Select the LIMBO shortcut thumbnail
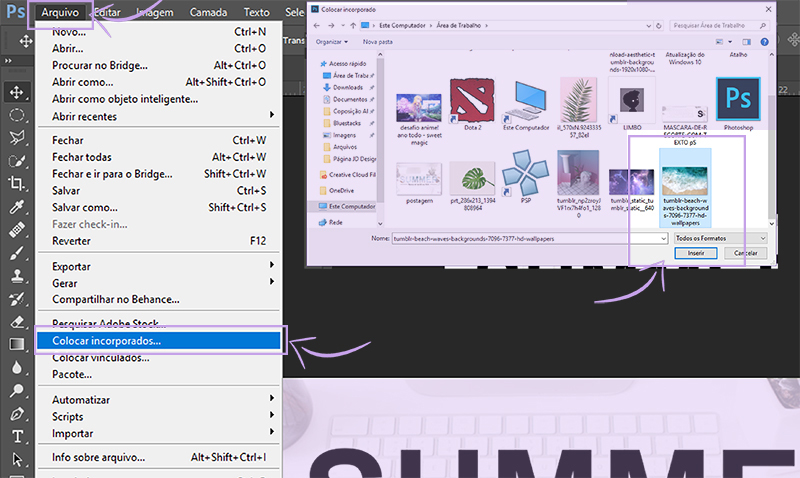This screenshot has width=800, height=478. (632, 105)
